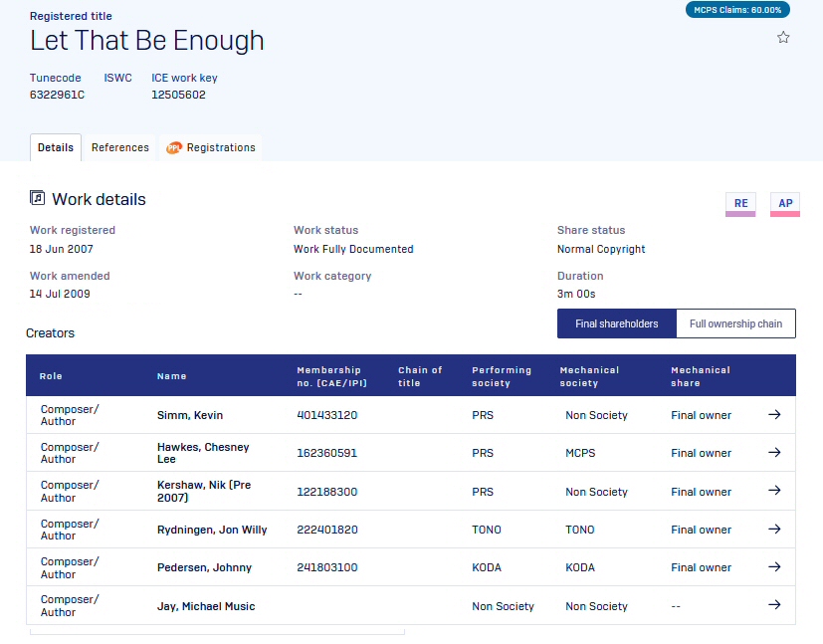The image size is (823, 644).
Task: Switch to the Details tab
Action: coord(56,147)
